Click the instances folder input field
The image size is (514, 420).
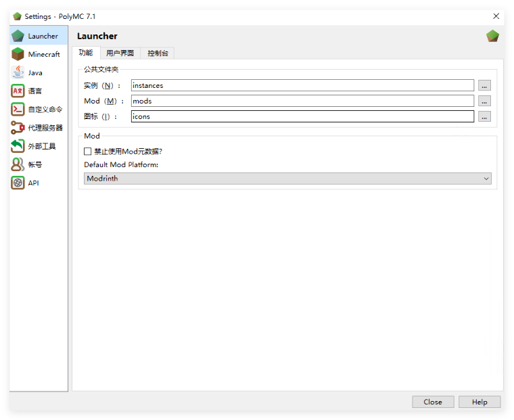point(302,85)
